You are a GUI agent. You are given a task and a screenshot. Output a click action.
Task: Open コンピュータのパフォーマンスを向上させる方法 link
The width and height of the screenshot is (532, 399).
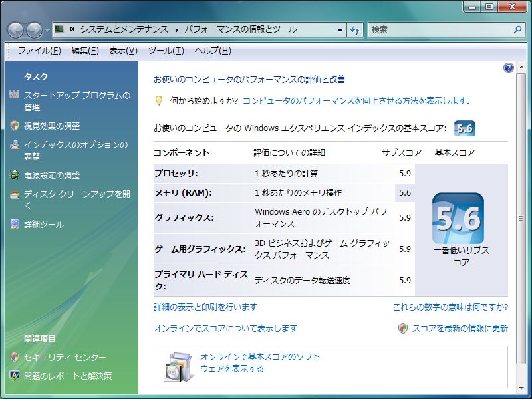[x=356, y=101]
